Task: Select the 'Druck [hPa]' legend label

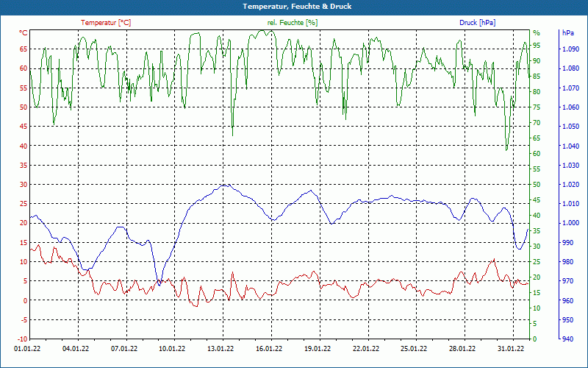Action: point(477,23)
